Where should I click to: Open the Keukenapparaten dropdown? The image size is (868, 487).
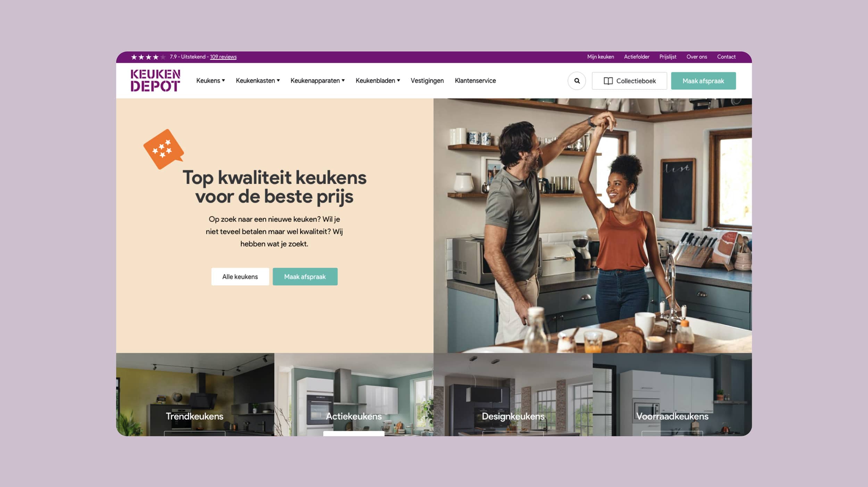pos(317,81)
